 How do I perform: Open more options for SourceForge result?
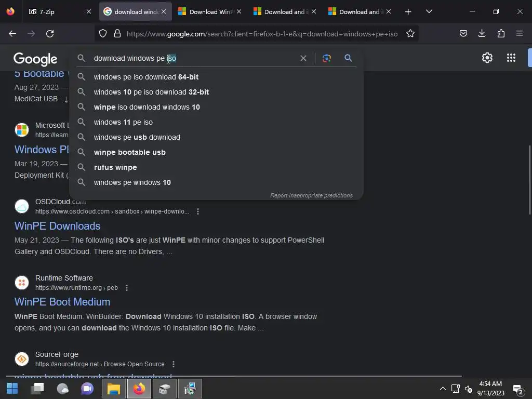(x=174, y=364)
